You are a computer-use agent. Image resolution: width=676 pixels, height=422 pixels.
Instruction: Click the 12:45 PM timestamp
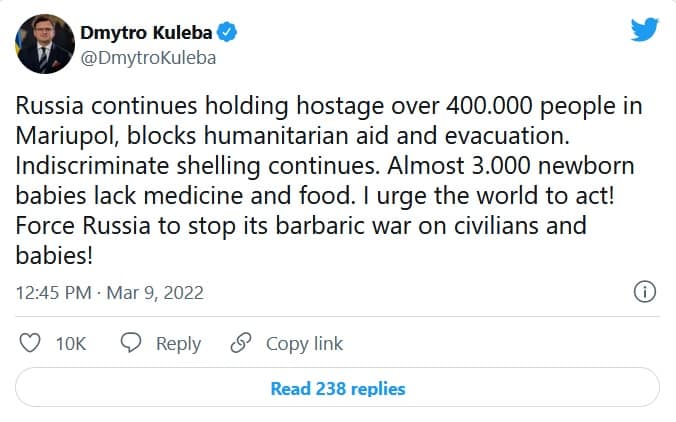[54, 293]
